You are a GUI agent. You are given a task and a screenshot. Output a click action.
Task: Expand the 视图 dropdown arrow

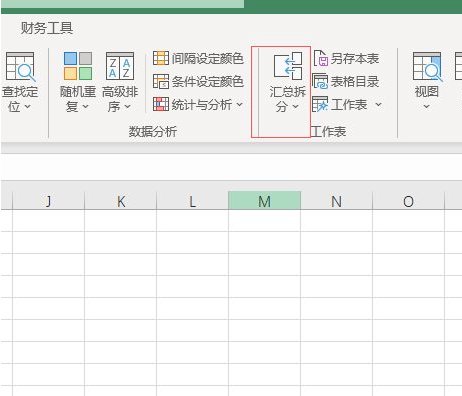point(427,107)
